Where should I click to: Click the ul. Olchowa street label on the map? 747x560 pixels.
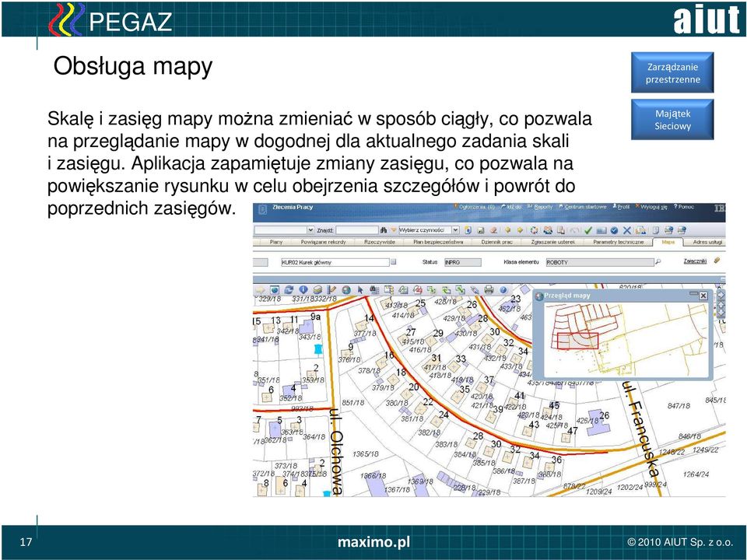coord(336,450)
